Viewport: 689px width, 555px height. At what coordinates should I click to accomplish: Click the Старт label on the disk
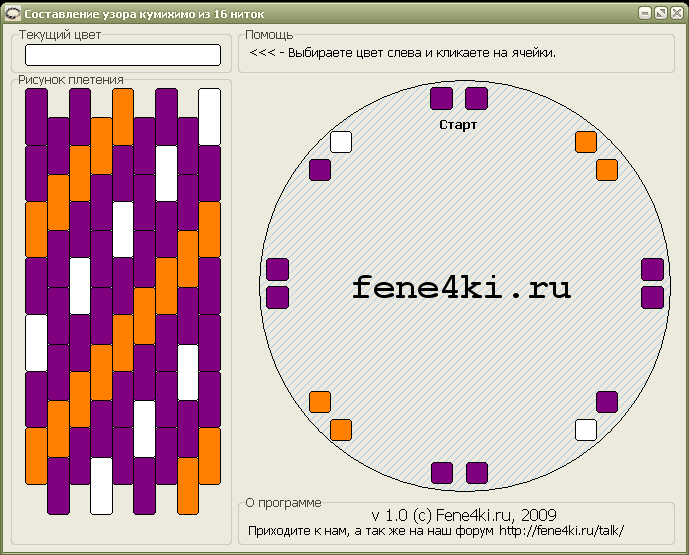click(458, 125)
